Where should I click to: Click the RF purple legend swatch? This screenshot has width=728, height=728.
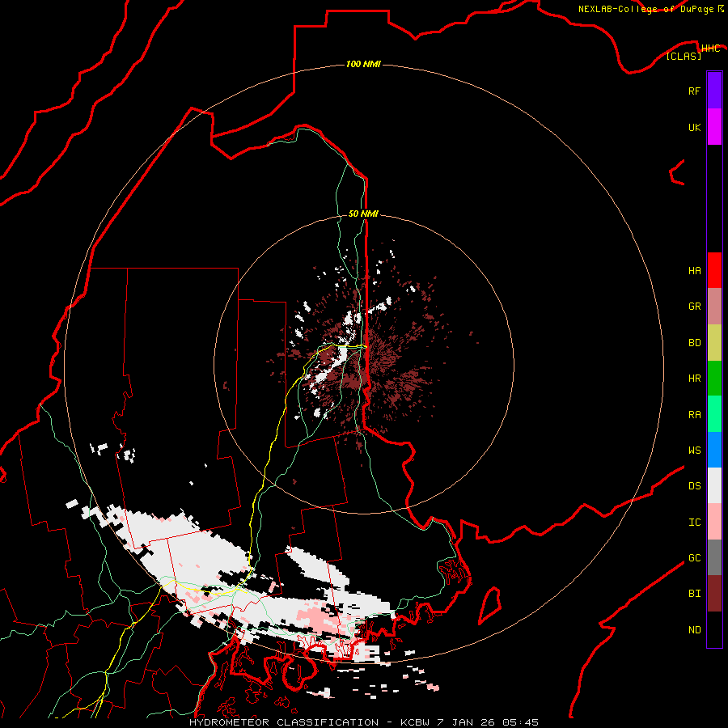click(714, 90)
